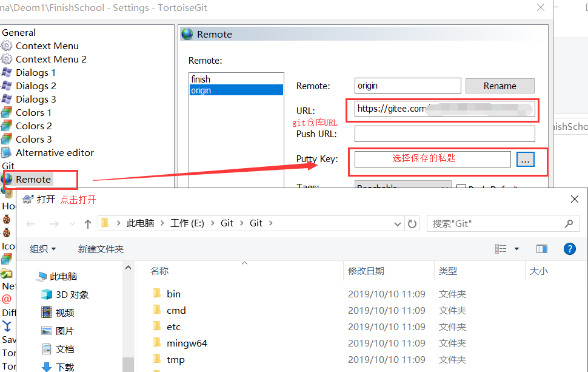Screen dimensions: 588x372
Task: Select the Git category in the settings tree
Action: click(x=8, y=166)
